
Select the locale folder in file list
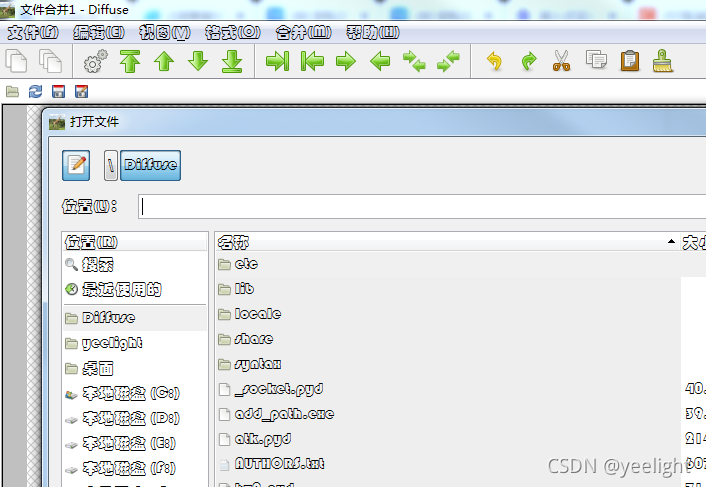click(x=448, y=314)
